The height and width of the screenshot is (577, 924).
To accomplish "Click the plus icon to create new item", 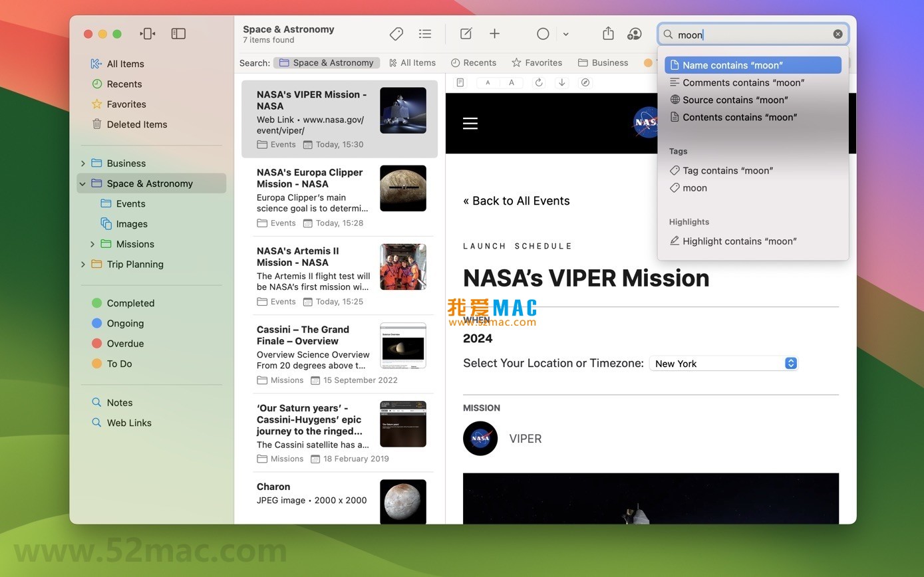I will pos(494,33).
